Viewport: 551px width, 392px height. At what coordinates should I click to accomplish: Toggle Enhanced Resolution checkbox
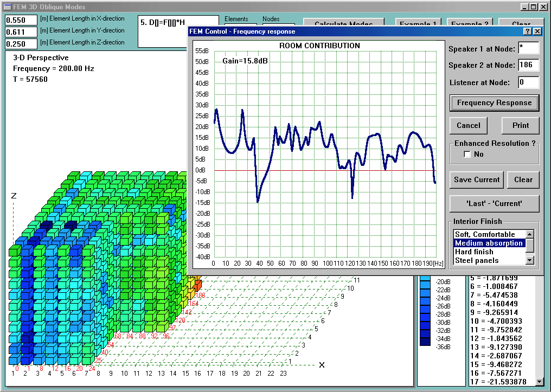pos(467,154)
